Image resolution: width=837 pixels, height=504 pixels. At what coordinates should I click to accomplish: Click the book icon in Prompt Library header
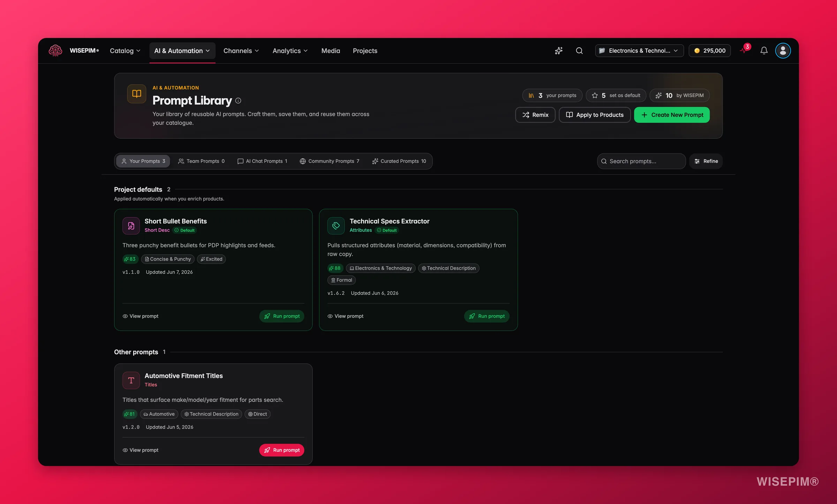point(137,93)
